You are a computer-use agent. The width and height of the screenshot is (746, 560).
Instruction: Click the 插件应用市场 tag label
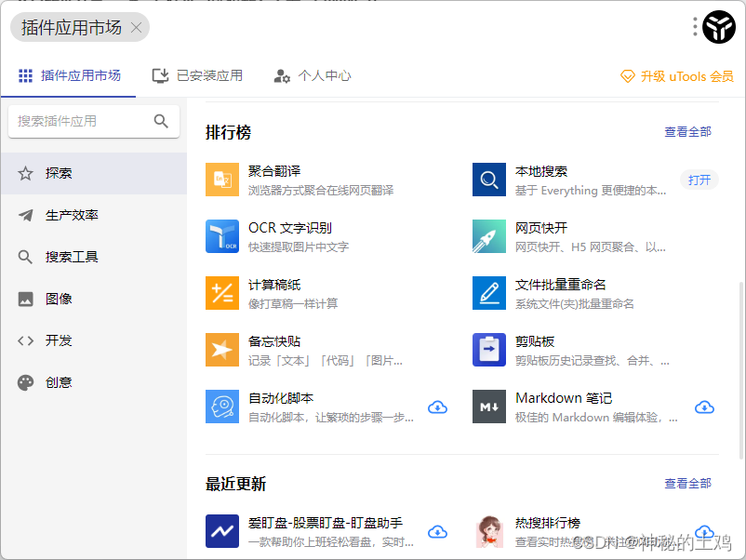click(72, 28)
